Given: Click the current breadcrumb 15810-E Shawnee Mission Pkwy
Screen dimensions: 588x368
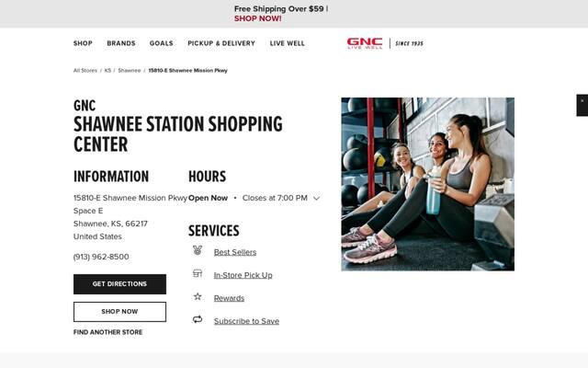Looking at the screenshot, I should tap(187, 70).
